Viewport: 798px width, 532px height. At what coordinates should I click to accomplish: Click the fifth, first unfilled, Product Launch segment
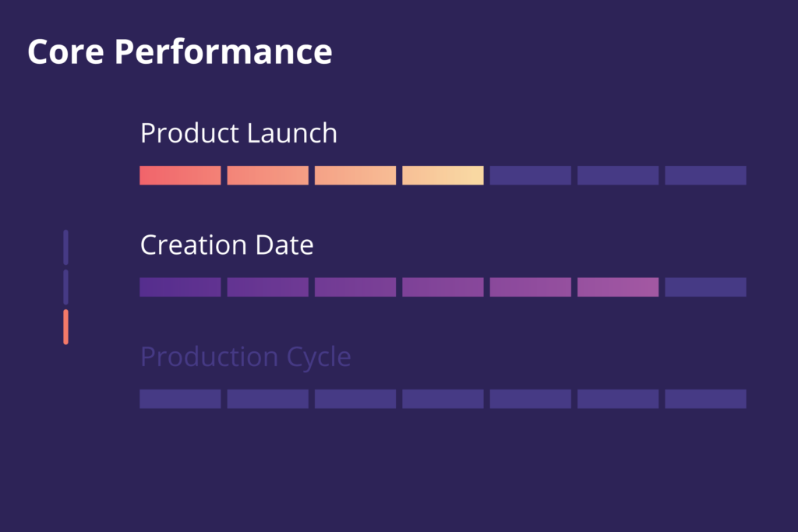530,175
